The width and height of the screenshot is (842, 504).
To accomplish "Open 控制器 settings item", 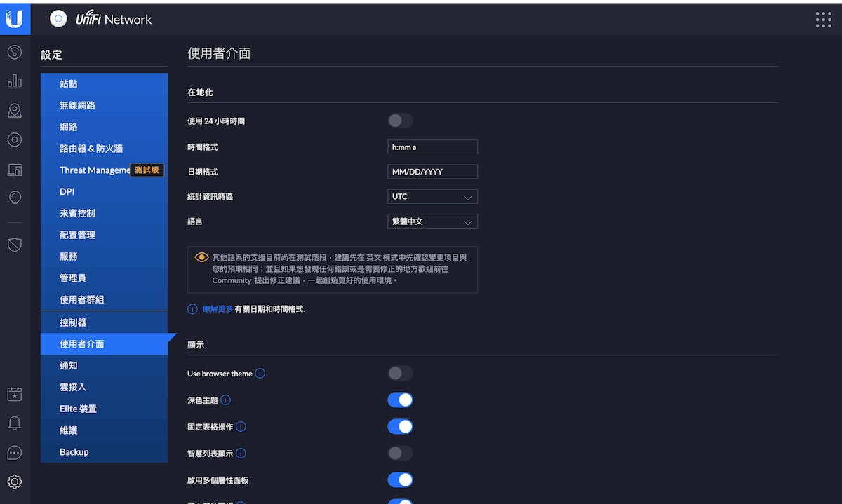I will (x=104, y=322).
